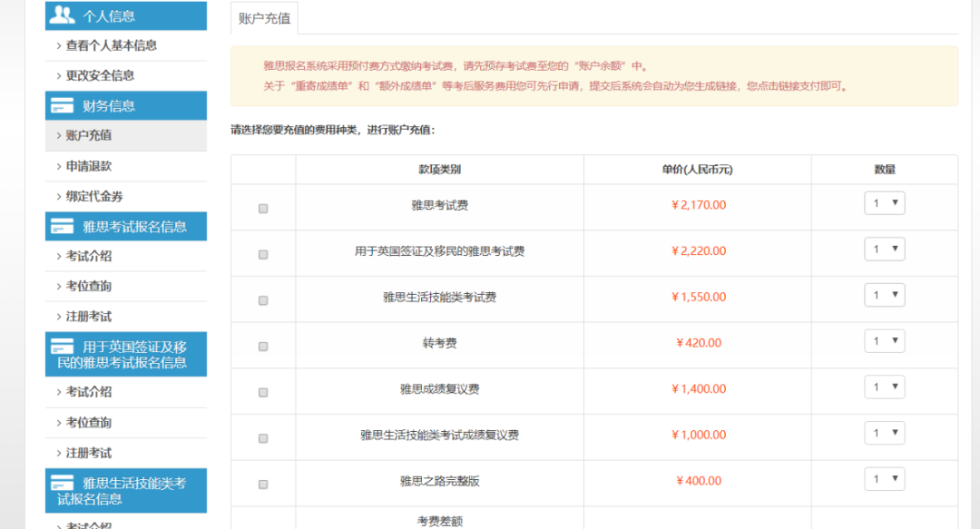
Task: Expand quantity dropdown for 雅思生活技能类考试成绩复议费
Action: click(885, 434)
